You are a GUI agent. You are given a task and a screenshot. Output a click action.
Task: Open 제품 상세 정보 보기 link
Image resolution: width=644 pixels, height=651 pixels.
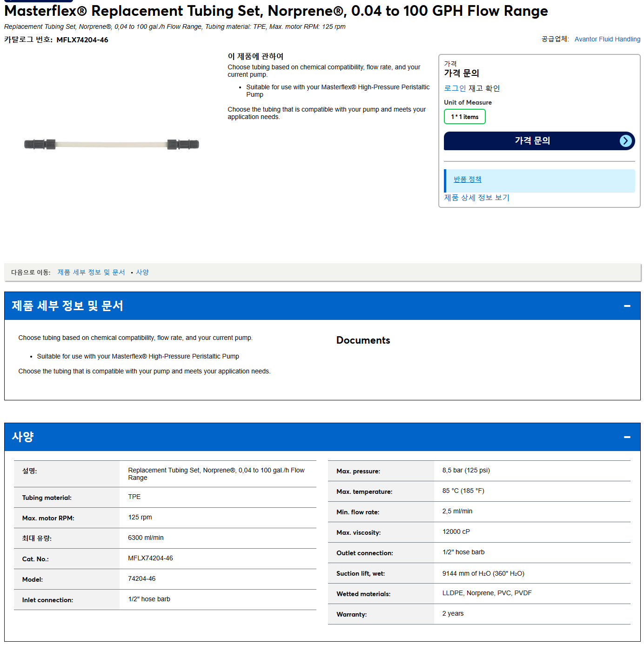[476, 198]
